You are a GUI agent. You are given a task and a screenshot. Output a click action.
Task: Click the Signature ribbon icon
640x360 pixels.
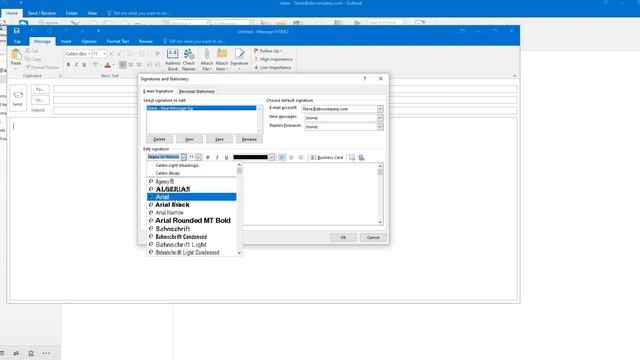pos(239,59)
